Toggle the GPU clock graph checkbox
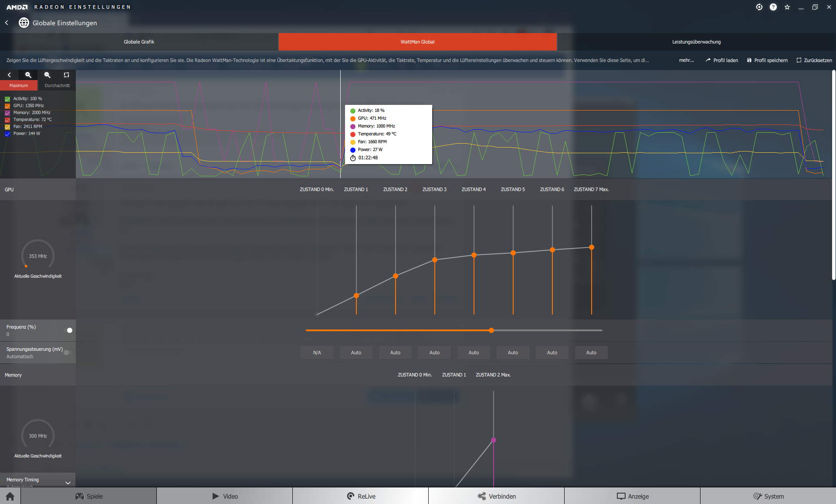 click(7, 106)
